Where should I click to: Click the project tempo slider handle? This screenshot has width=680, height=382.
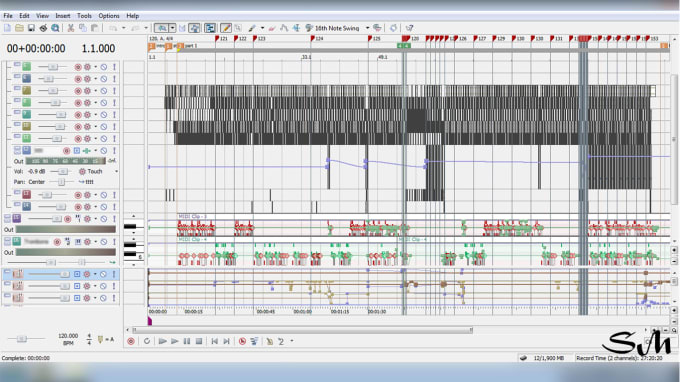(x=22, y=339)
